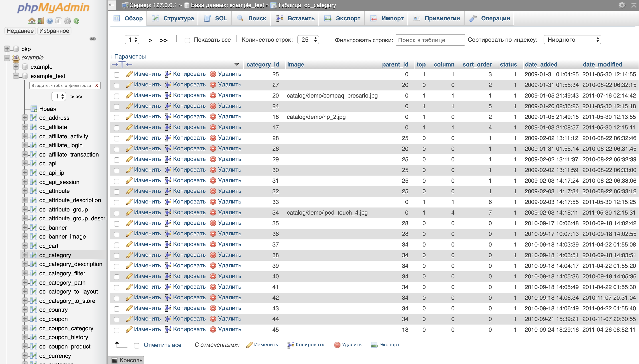This screenshot has height=364, width=639.
Task: Open oc_category_description table in tree
Action: tap(71, 264)
